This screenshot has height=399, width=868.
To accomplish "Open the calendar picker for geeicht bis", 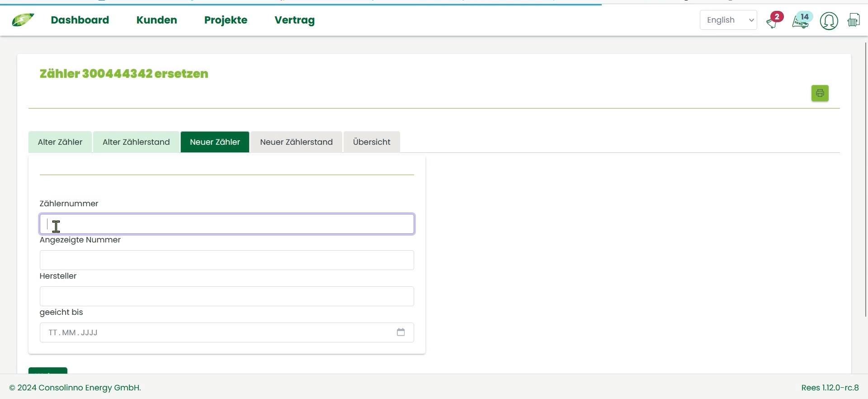I will tap(401, 332).
